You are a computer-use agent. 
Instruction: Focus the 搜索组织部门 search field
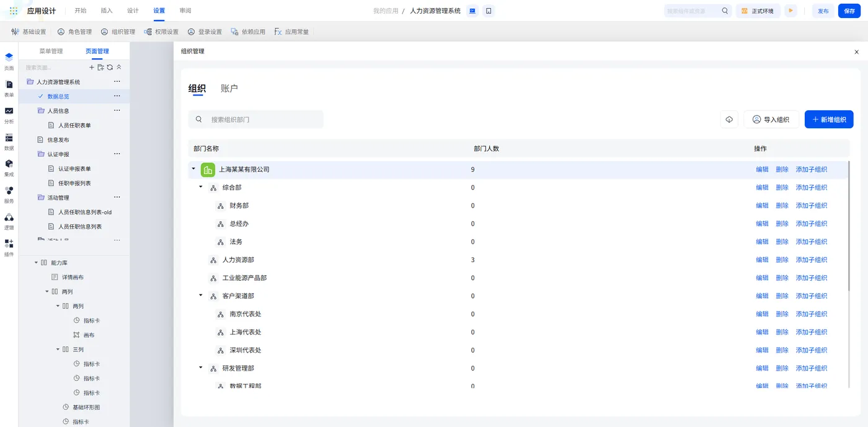point(256,120)
